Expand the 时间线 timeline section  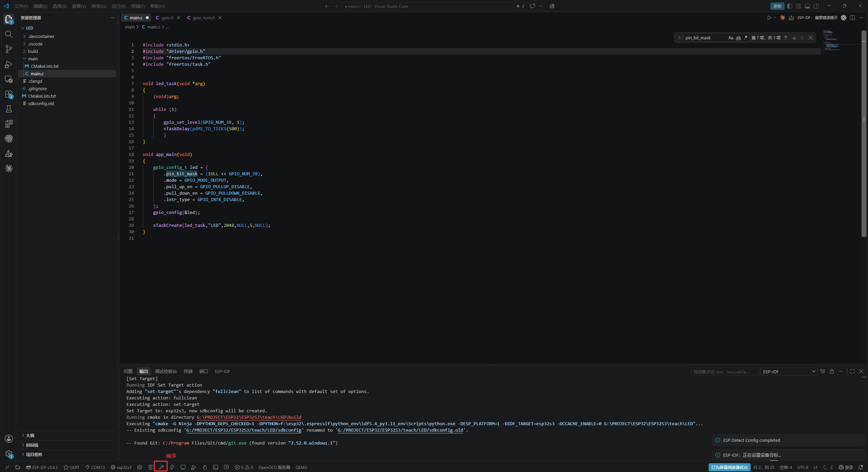click(67, 445)
